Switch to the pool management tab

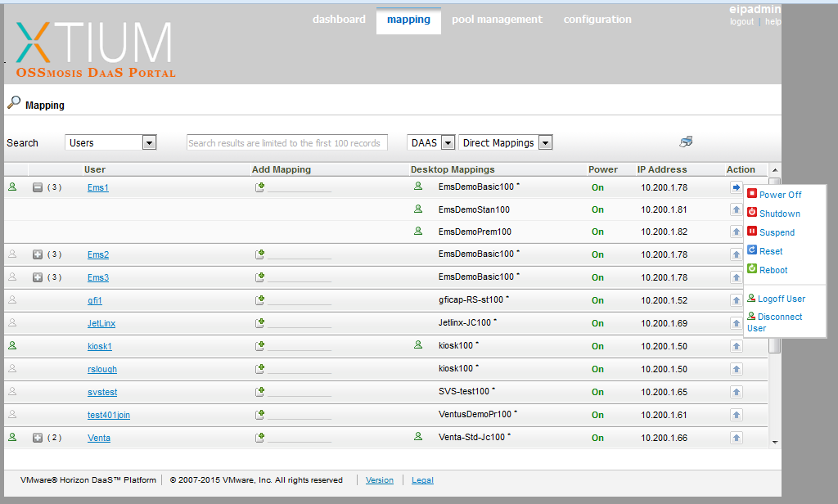(497, 20)
